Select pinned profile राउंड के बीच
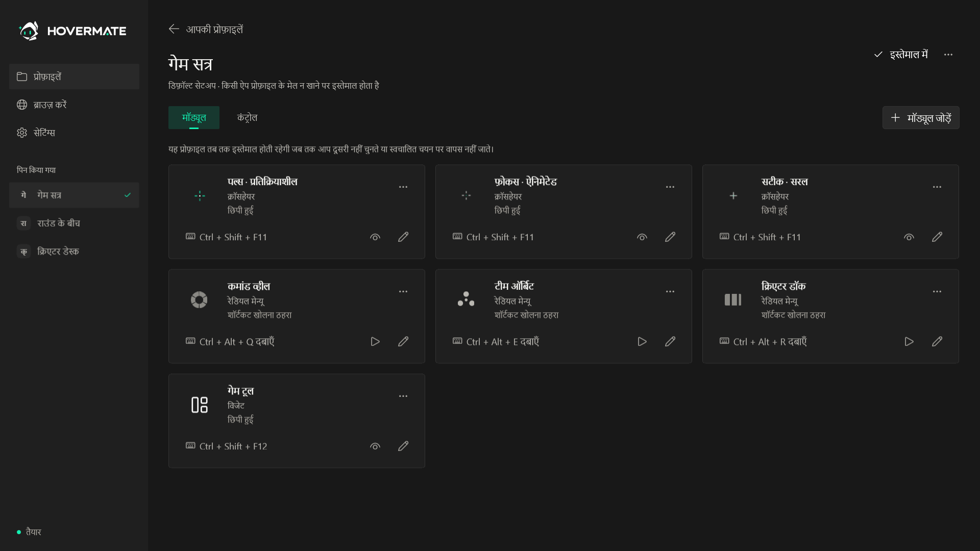980x551 pixels. pos(74,223)
